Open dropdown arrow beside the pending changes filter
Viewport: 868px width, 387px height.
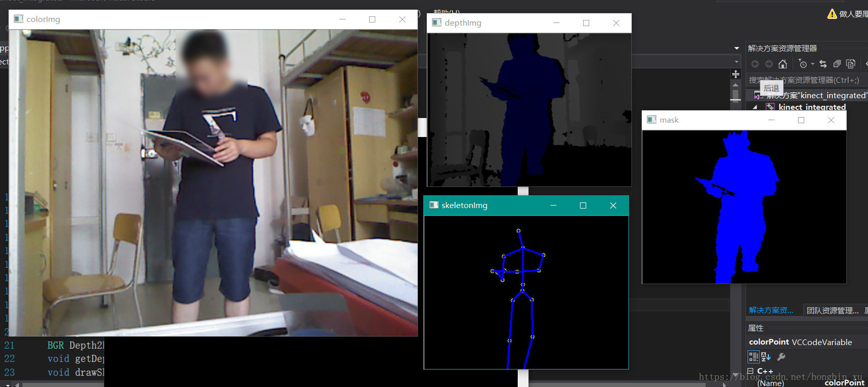(812, 64)
